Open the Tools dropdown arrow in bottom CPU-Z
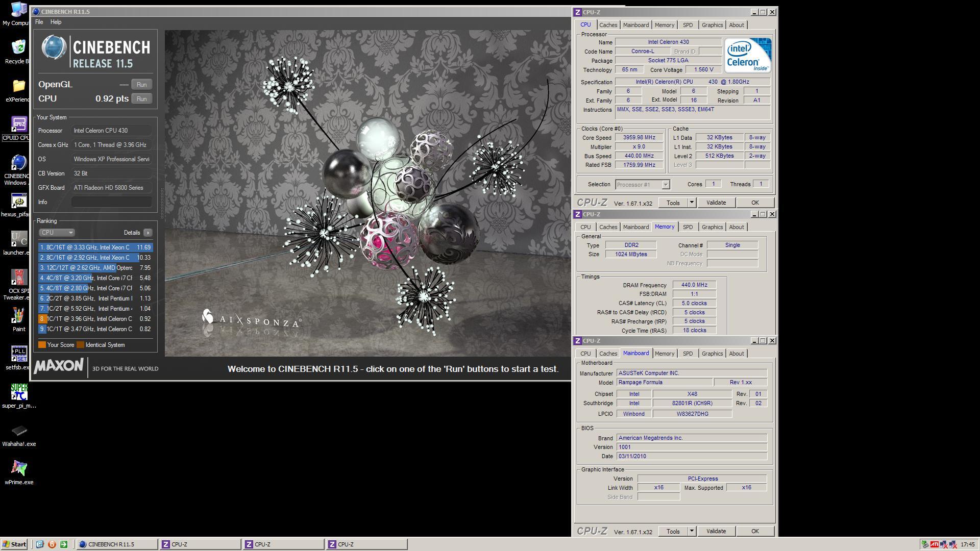 (692, 531)
